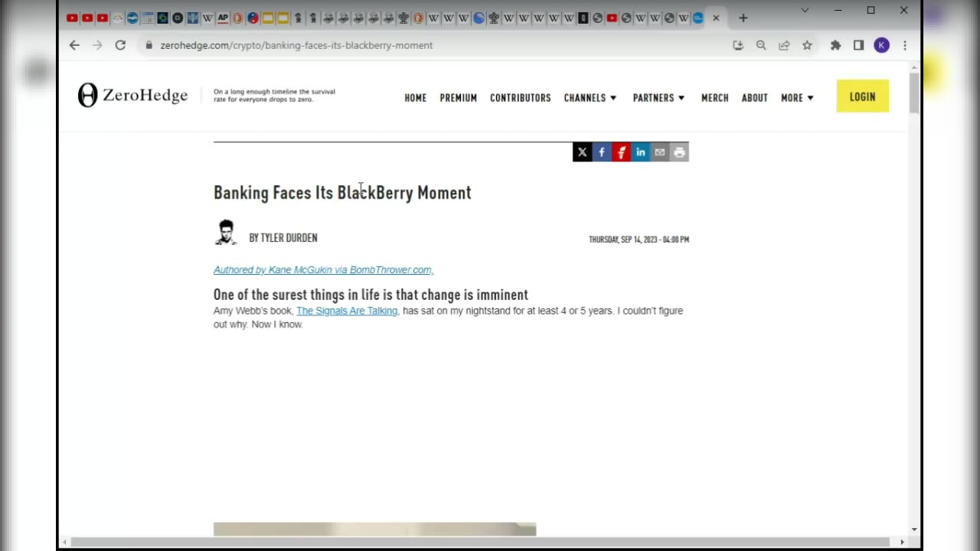
Task: Click the partially visible article image
Action: tap(374, 530)
